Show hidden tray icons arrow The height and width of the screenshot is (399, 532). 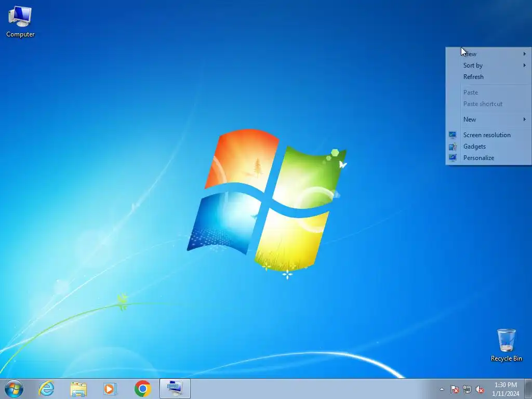[442, 389]
